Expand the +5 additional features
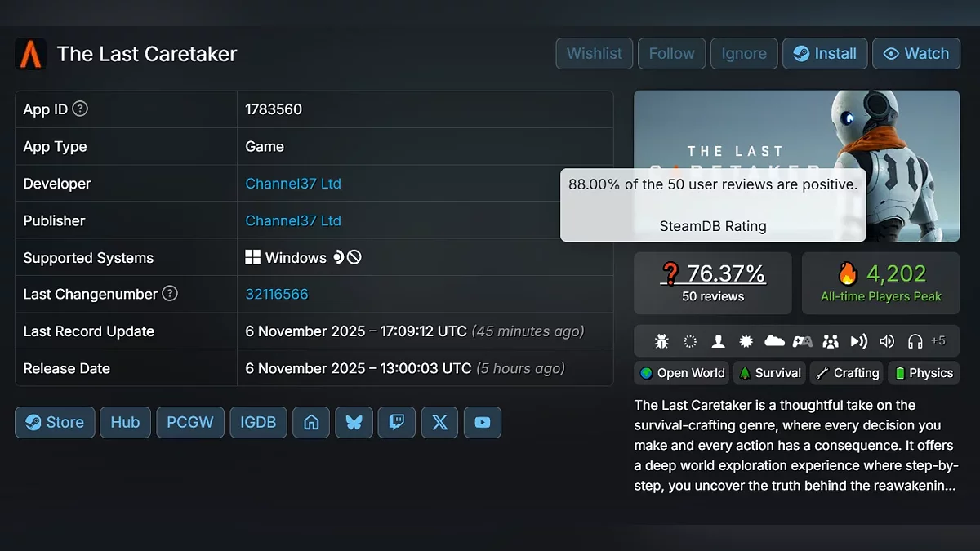980x551 pixels. point(938,341)
